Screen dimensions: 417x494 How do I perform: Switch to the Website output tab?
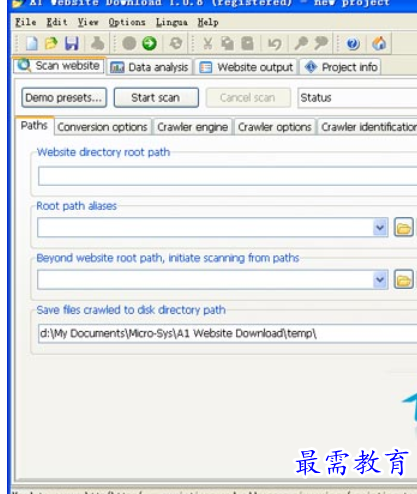tap(246, 67)
